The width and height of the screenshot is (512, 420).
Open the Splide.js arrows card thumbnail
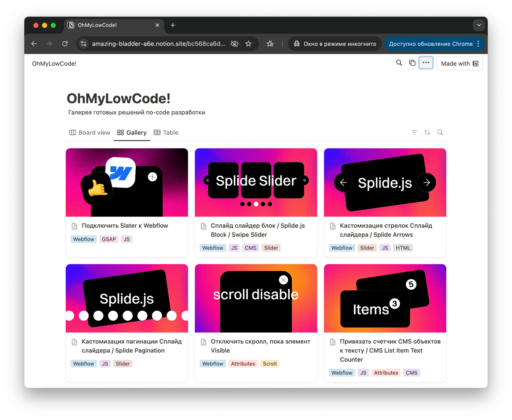tap(385, 182)
